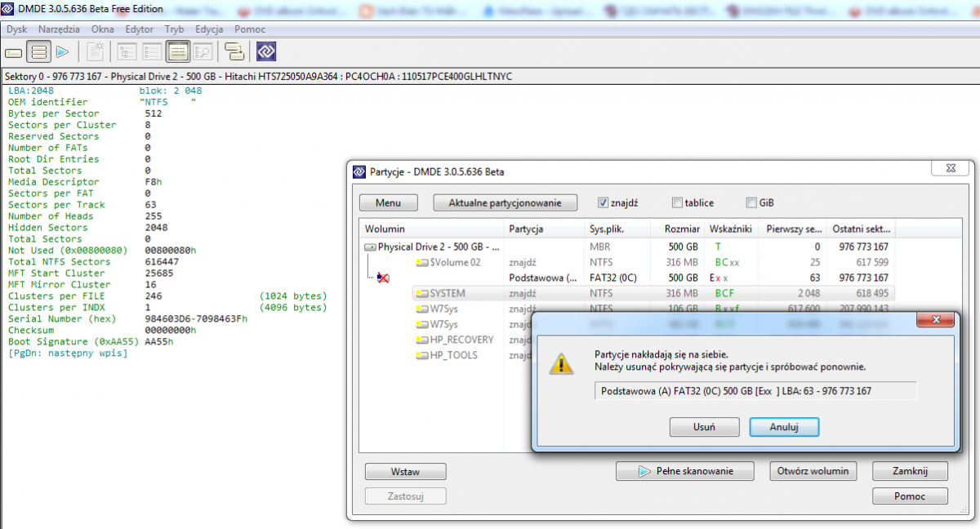Click the Wskaźniki column header
The height and width of the screenshot is (529, 980).
point(732,229)
